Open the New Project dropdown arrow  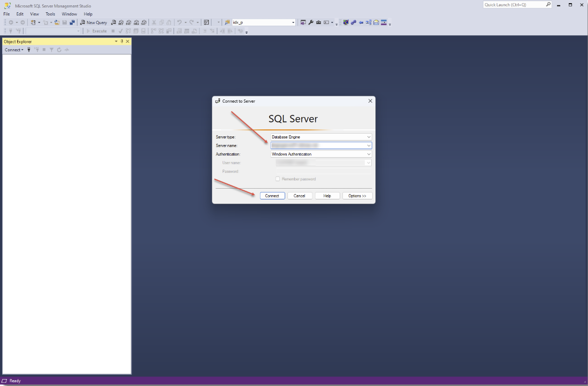(x=39, y=22)
